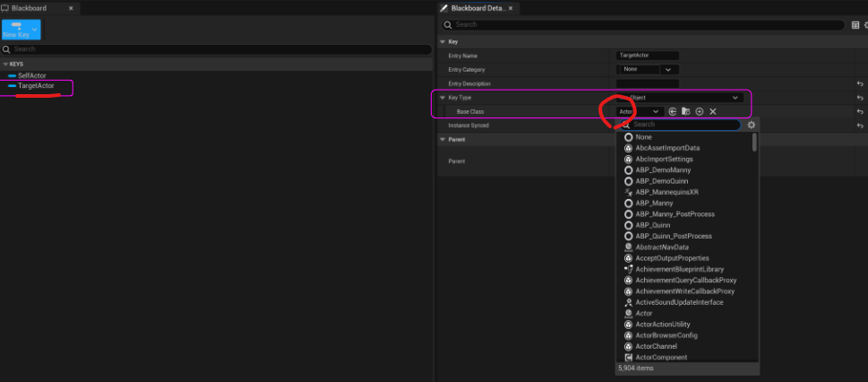This screenshot has width=868, height=382.
Task: Clear the Base Class value
Action: click(713, 111)
